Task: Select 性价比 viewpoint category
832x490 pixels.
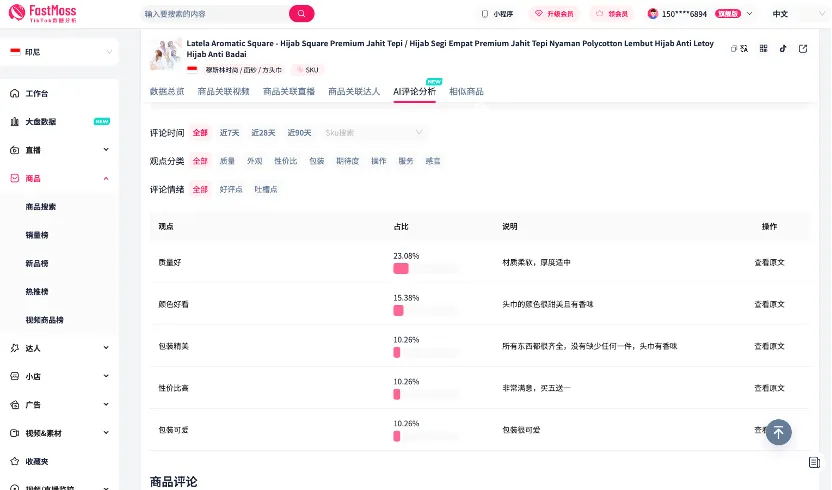Action: (285, 161)
